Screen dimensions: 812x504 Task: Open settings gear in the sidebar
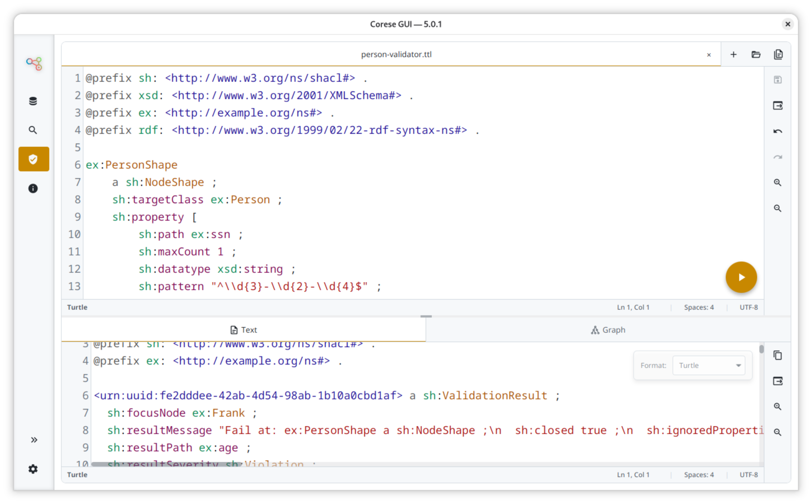[x=33, y=469]
